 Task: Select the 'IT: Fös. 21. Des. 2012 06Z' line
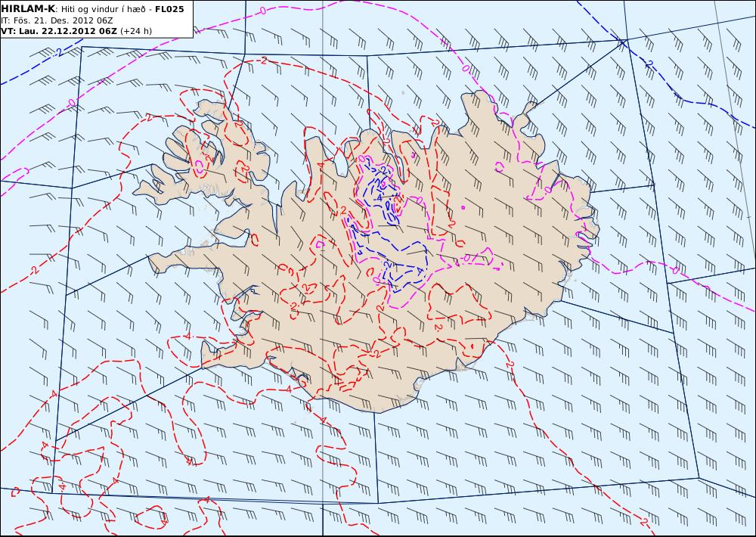[57, 20]
